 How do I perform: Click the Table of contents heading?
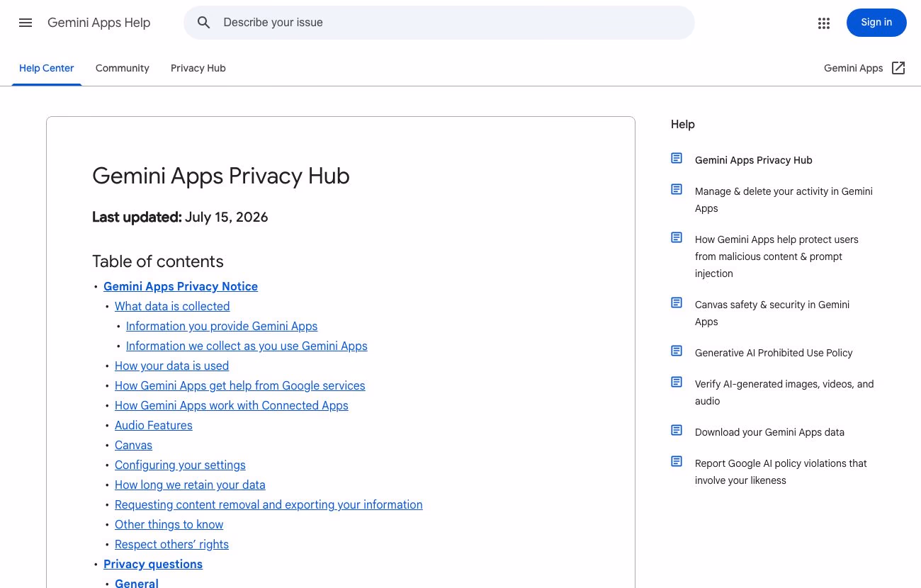158,261
